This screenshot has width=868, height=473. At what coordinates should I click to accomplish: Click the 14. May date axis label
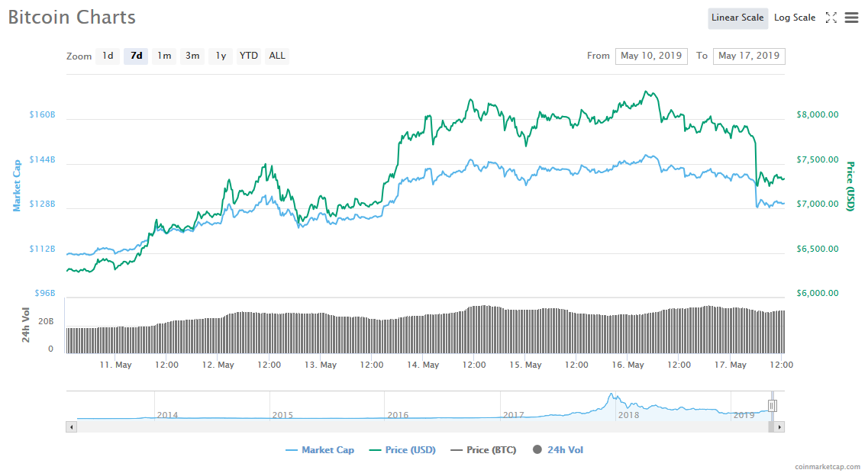pos(423,365)
